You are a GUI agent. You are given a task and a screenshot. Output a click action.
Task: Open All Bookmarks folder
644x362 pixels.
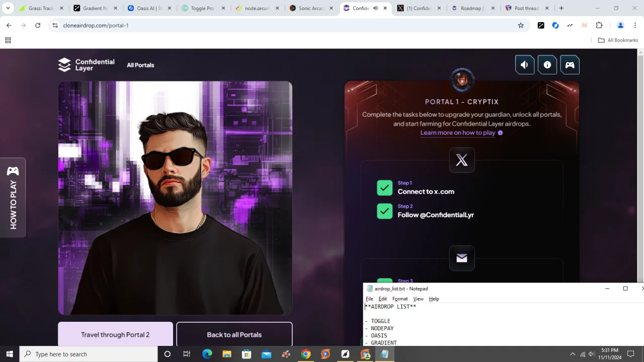[x=618, y=40]
